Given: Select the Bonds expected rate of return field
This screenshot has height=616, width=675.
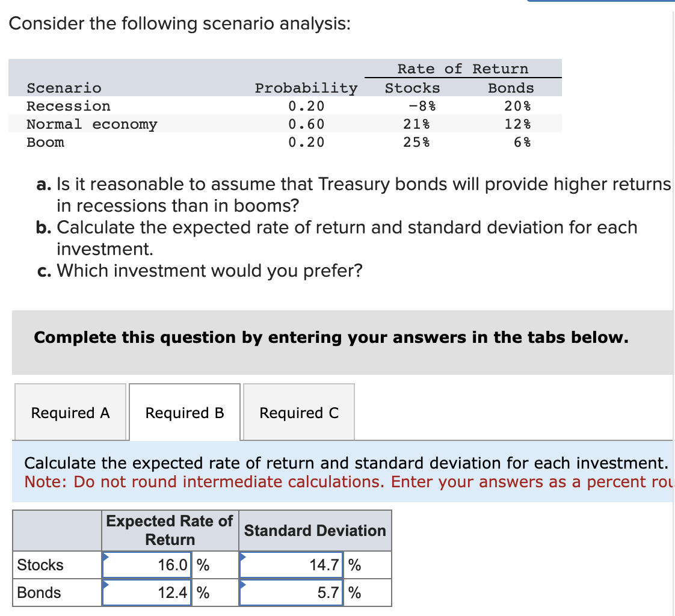Looking at the screenshot, I should (x=146, y=593).
